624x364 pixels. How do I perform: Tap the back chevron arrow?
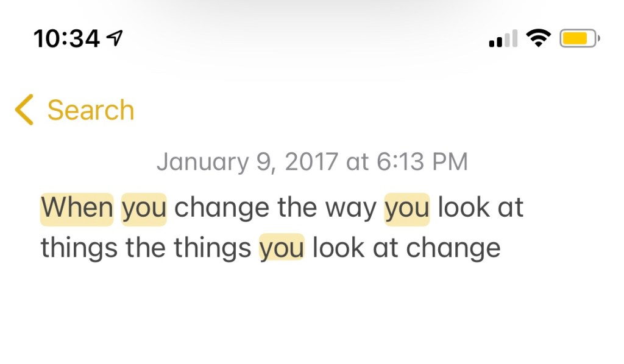(x=24, y=110)
